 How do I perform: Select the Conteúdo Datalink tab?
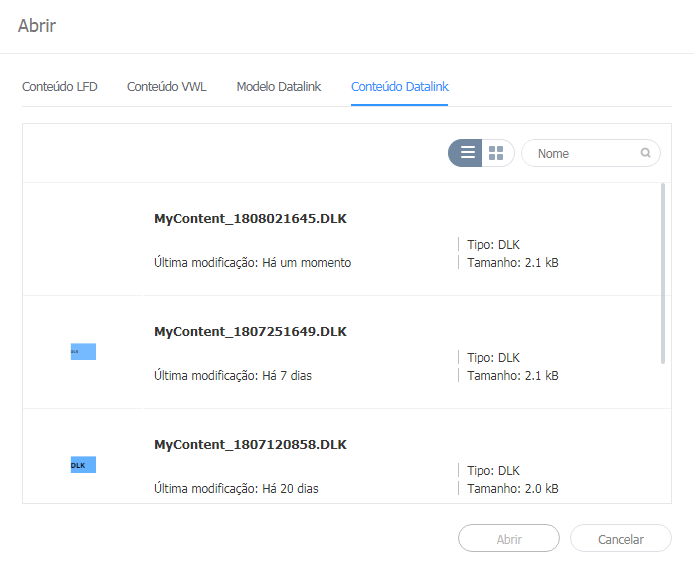pyautogui.click(x=400, y=87)
